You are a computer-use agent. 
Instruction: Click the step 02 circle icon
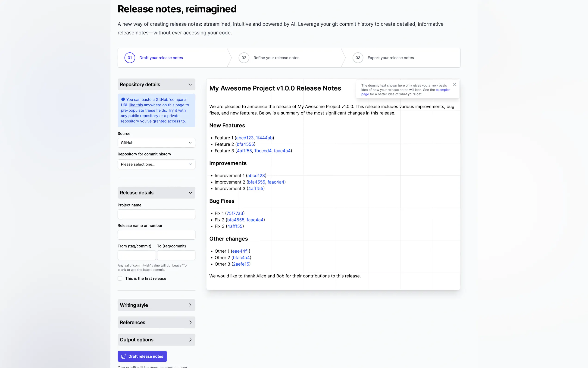tap(244, 58)
